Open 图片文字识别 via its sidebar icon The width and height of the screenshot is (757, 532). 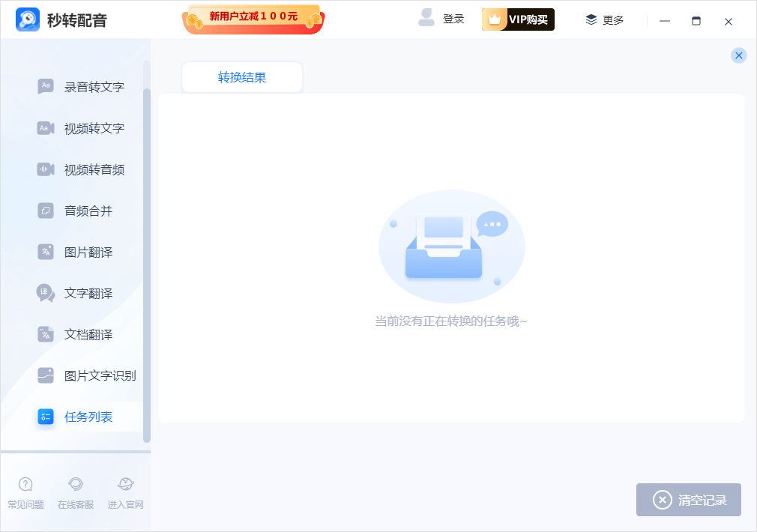coord(46,375)
